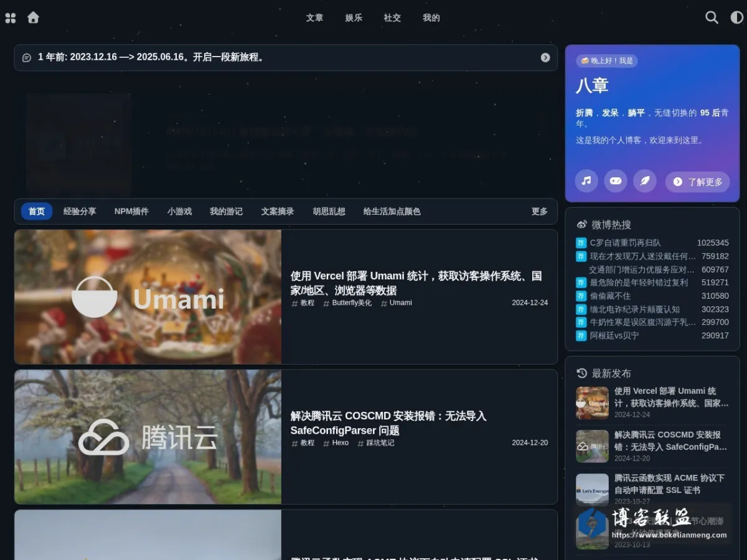Image resolution: width=747 pixels, height=560 pixels.
Task: Open recent post 使用 Vercel 部署 Umami in sidebar
Action: 671,397
